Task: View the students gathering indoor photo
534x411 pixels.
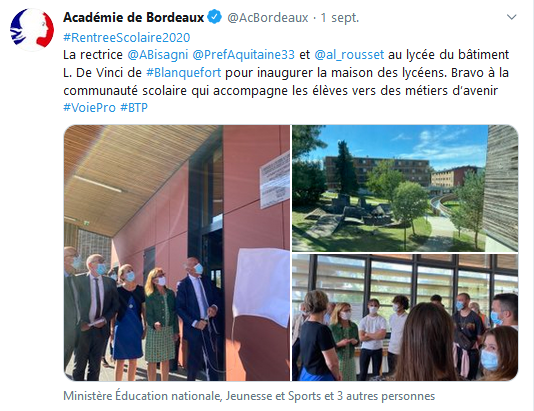Action: (x=405, y=317)
